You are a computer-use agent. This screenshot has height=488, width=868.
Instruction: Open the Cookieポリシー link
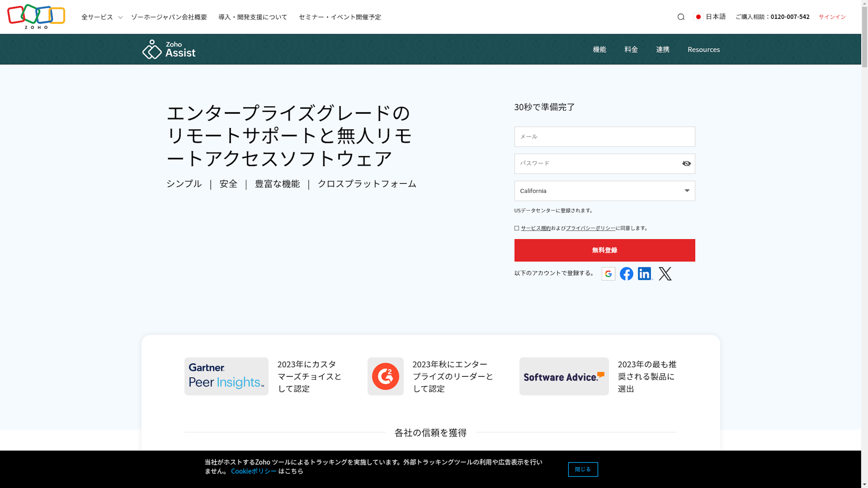(253, 471)
